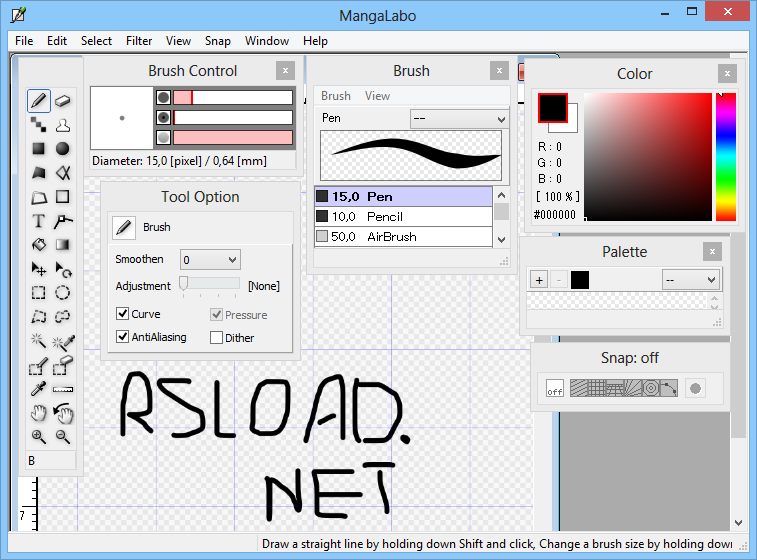Screen dimensions: 757x560
Task: Select the Zoom In magnifier tool
Action: pos(39,437)
